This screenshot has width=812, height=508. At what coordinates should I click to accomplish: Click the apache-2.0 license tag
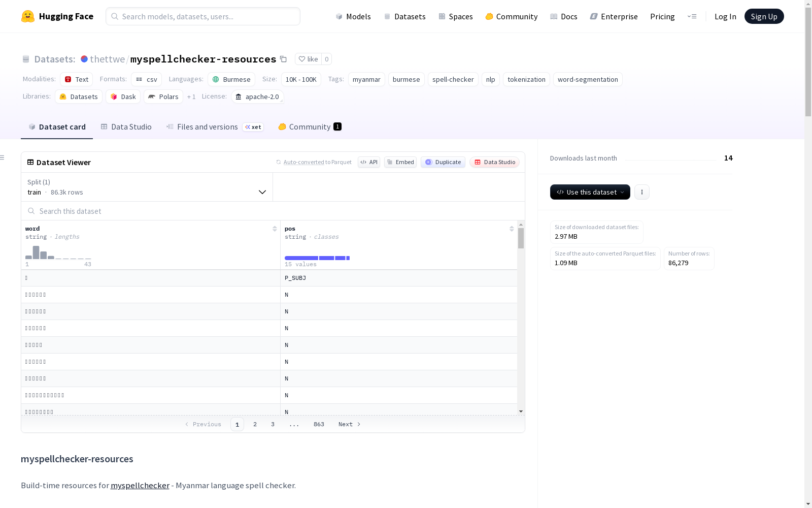[x=257, y=97]
